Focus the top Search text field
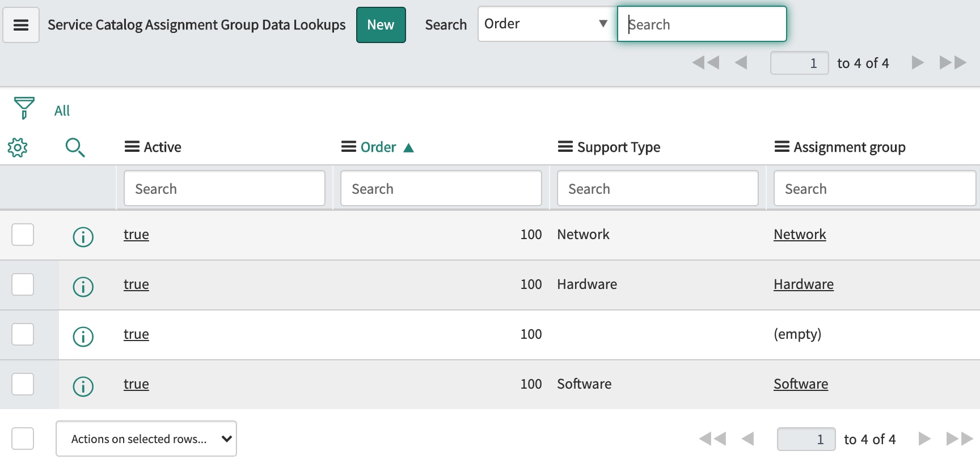The width and height of the screenshot is (980, 468). (702, 24)
